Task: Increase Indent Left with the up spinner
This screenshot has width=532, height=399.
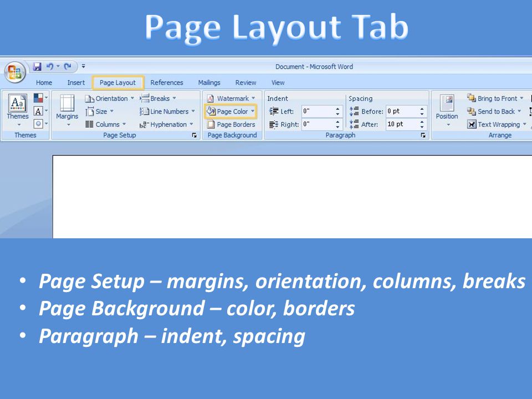Action: pyautogui.click(x=337, y=109)
